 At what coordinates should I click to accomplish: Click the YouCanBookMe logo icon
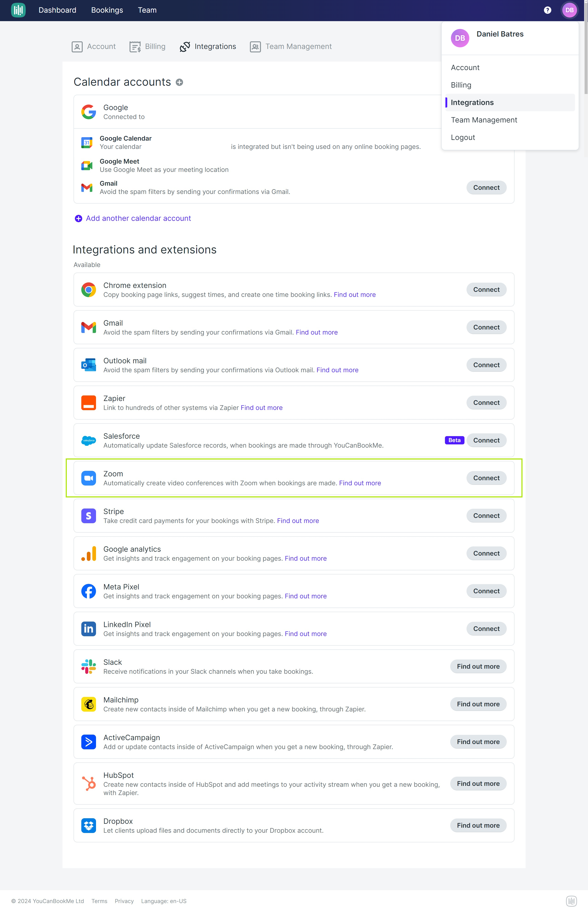[18, 10]
